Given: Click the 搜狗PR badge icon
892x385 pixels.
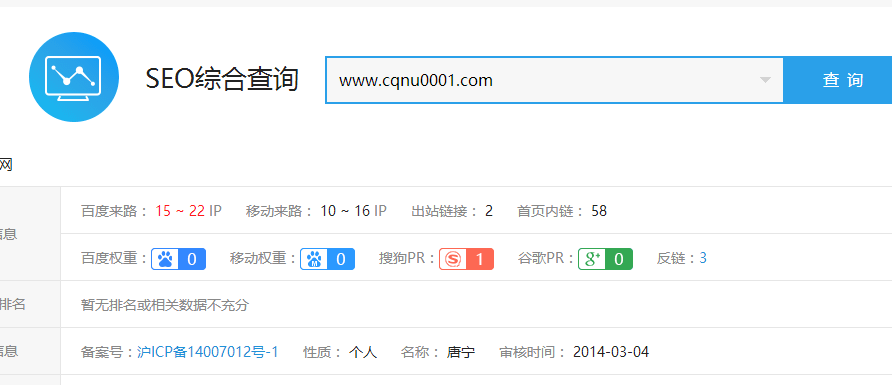Looking at the screenshot, I should (x=466, y=259).
